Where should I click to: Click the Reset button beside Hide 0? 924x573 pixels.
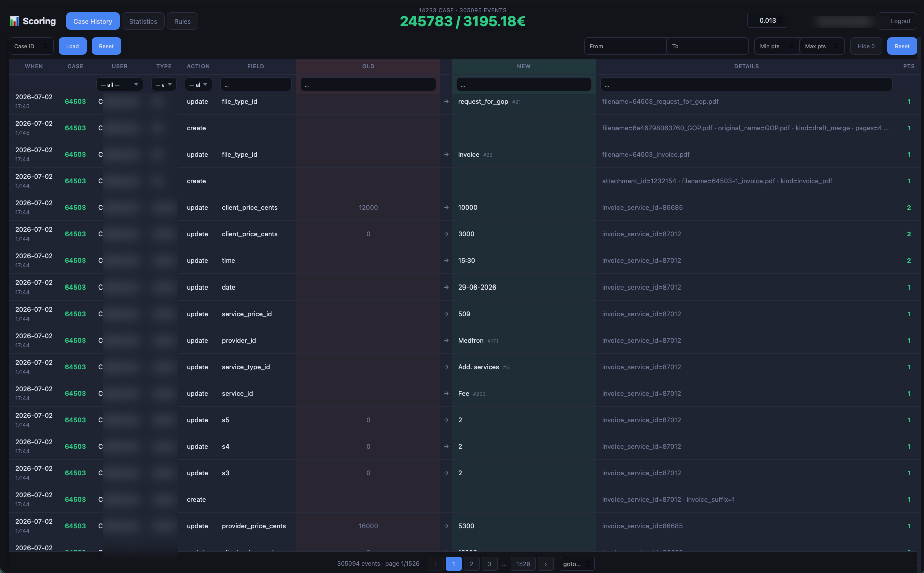tap(902, 46)
